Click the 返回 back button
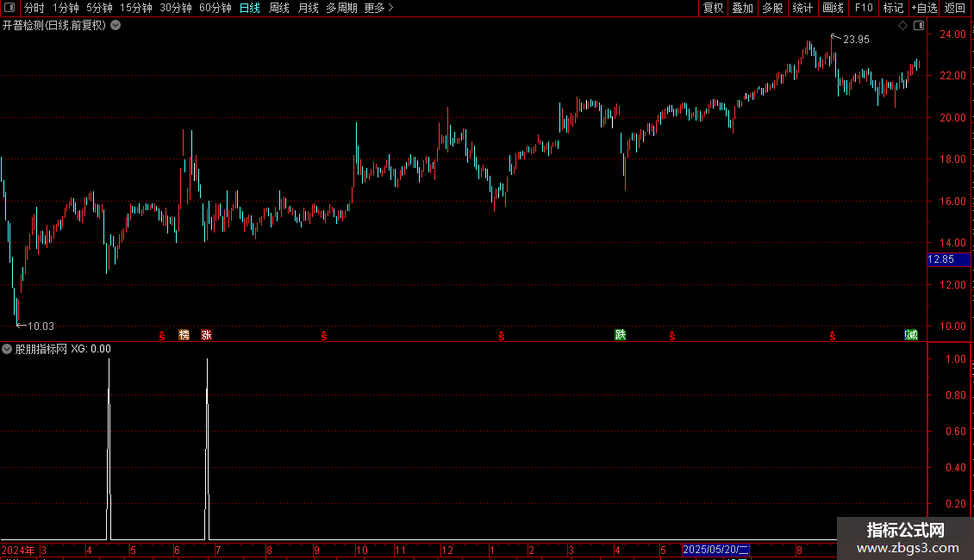 coord(955,8)
